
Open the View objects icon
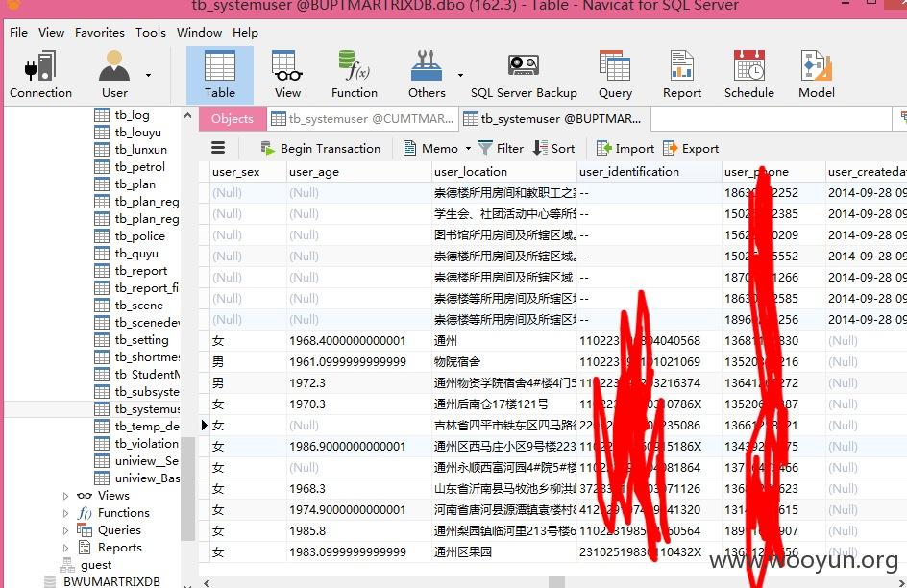click(x=287, y=75)
